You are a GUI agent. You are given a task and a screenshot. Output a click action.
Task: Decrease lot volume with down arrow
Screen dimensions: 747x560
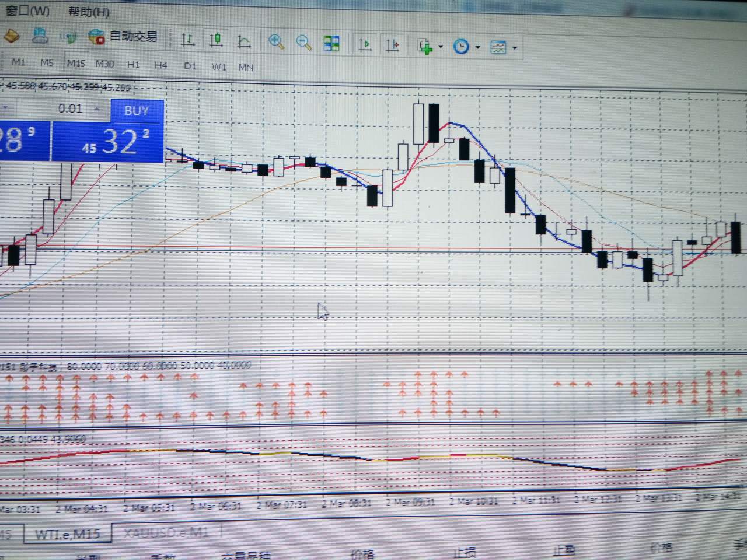6,108
